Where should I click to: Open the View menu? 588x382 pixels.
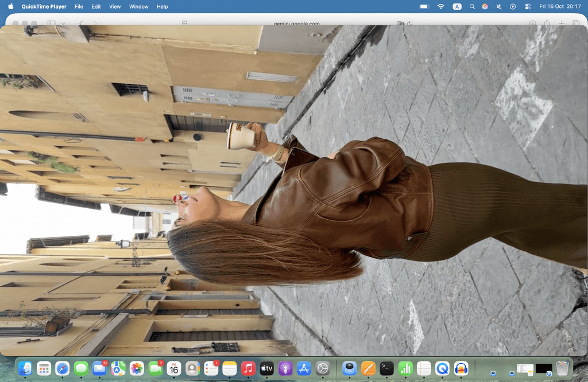[x=115, y=6]
